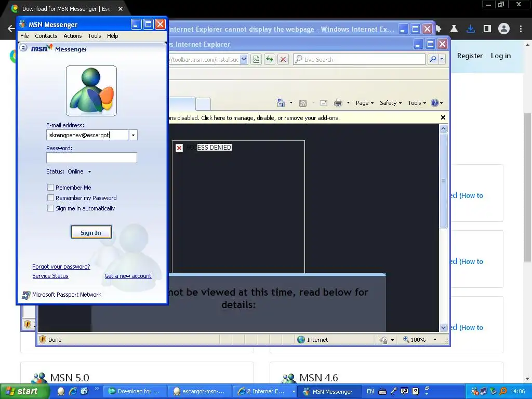This screenshot has width=532, height=399.
Task: Focus the Live Search box
Action: pyautogui.click(x=359, y=59)
